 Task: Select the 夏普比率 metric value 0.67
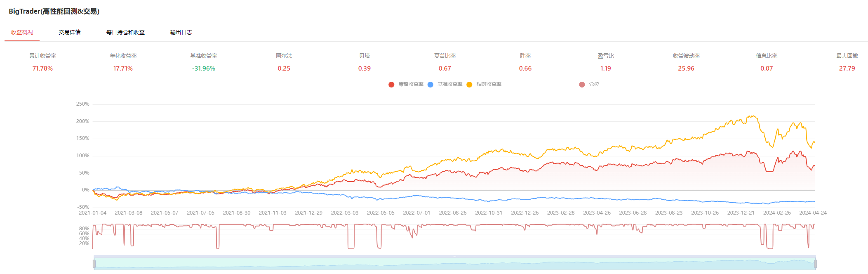(x=445, y=68)
